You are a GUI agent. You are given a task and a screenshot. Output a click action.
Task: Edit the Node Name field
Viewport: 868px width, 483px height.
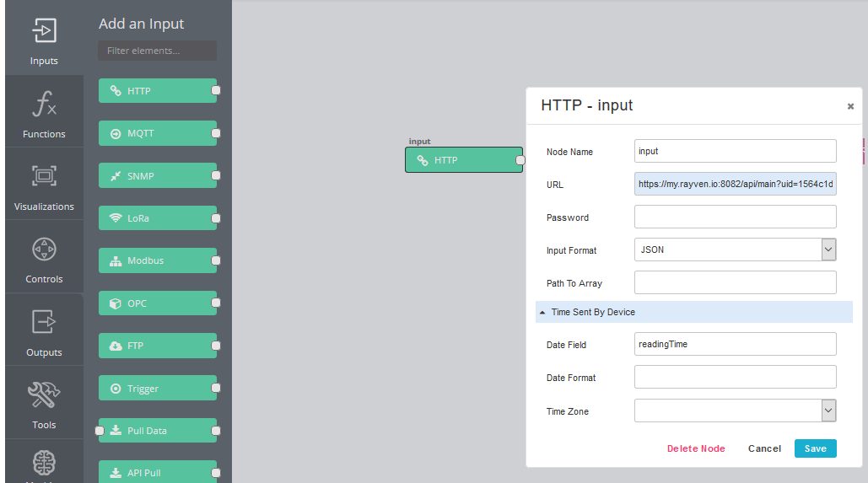(736, 151)
